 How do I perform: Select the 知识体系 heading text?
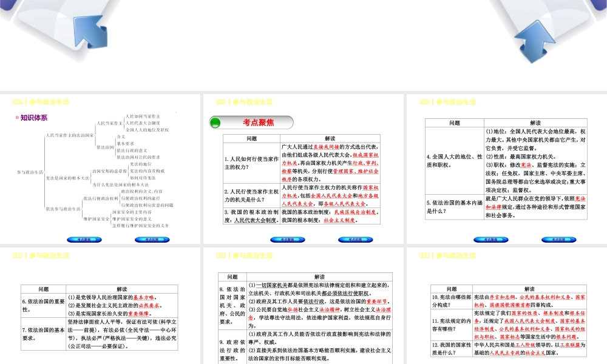(33, 118)
